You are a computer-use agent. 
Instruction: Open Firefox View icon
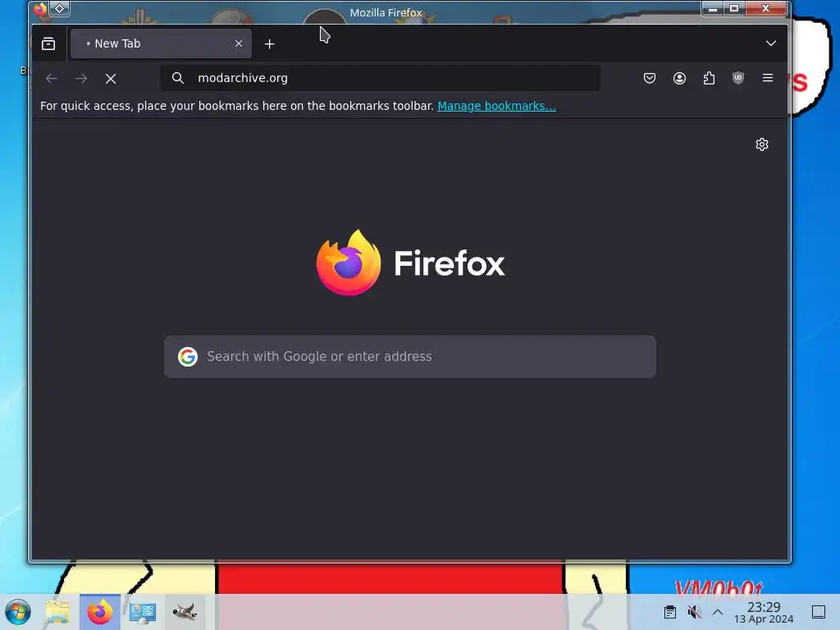pyautogui.click(x=48, y=44)
